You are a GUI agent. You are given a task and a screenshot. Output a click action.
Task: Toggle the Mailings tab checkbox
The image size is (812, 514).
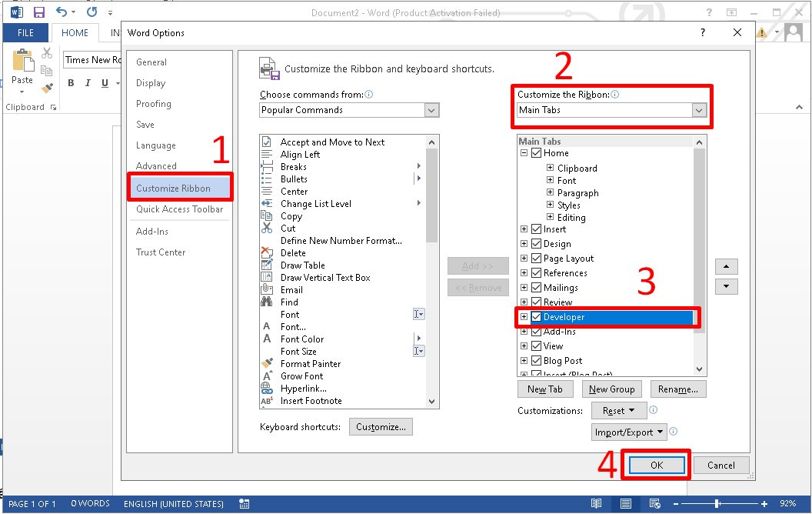[x=536, y=286]
